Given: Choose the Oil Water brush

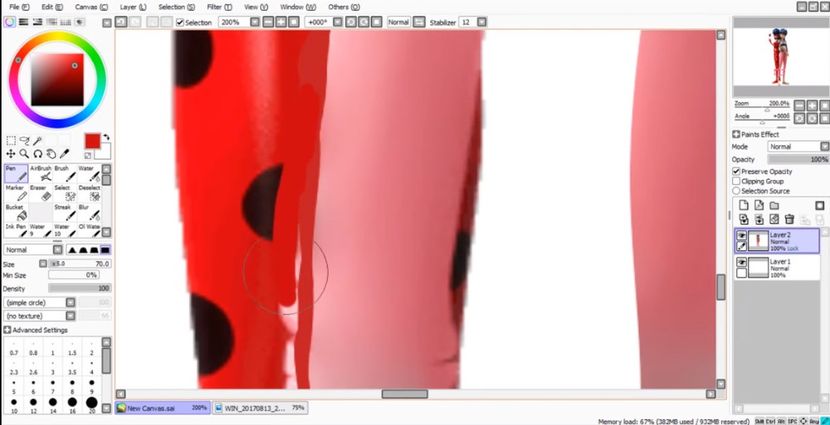Looking at the screenshot, I should pos(89,230).
